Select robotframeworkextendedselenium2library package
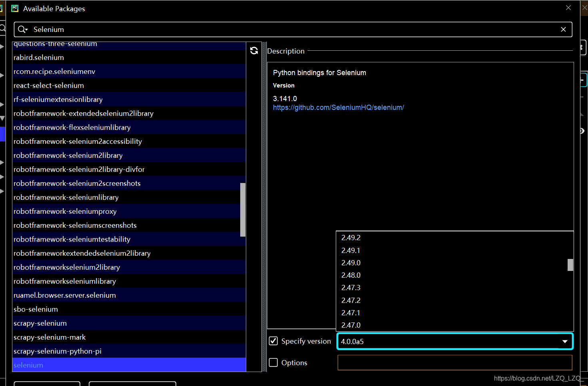This screenshot has height=386, width=588. 129,253
